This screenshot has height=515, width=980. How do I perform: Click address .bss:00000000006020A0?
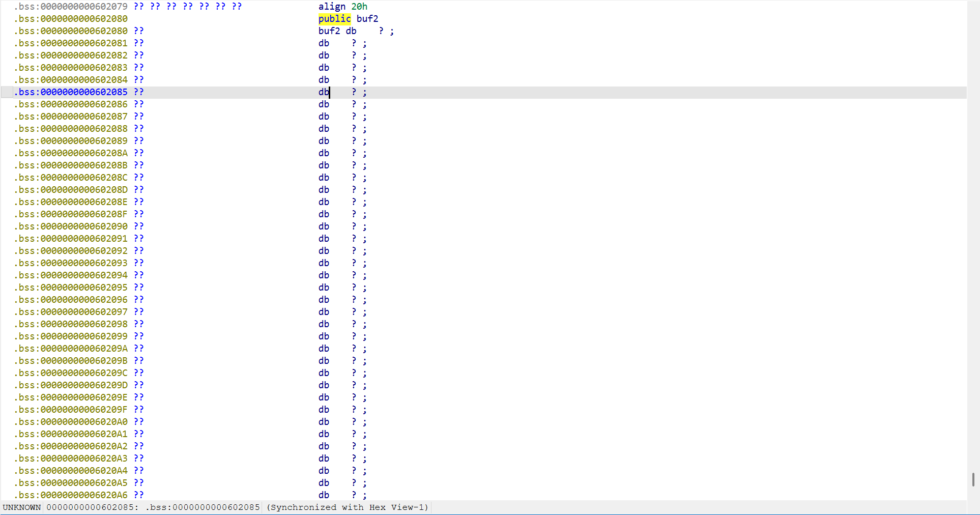(71, 422)
